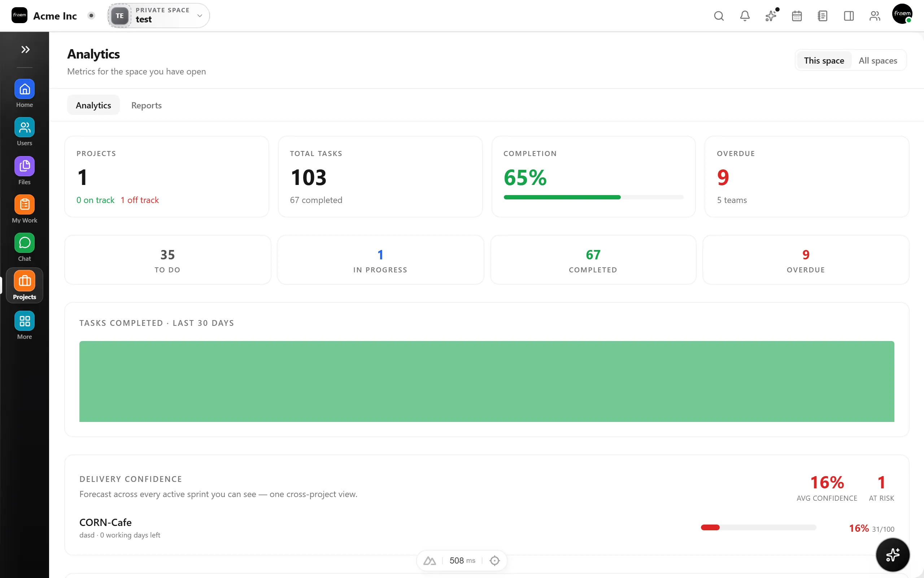Open the My Work sidebar icon
The height and width of the screenshot is (578, 924).
(25, 209)
